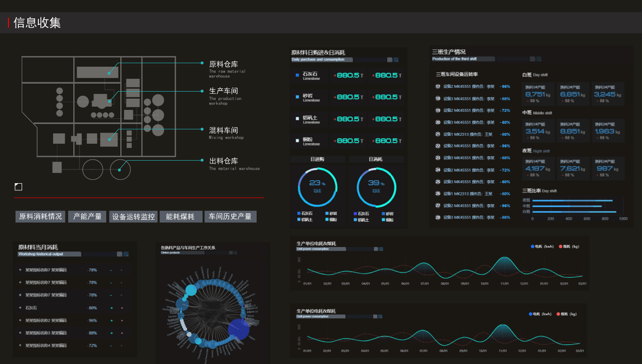Select the 混料车间 label on the plant map
Image resolution: width=642 pixels, height=364 pixels.
(x=223, y=130)
